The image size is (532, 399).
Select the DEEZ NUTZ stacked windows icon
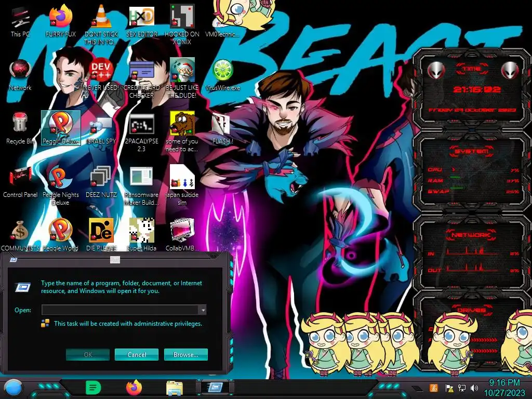(x=101, y=182)
